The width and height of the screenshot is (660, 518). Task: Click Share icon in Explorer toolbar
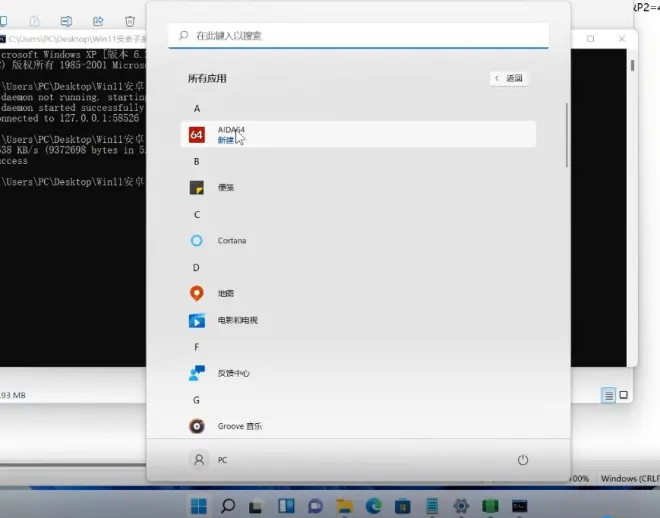(x=98, y=21)
